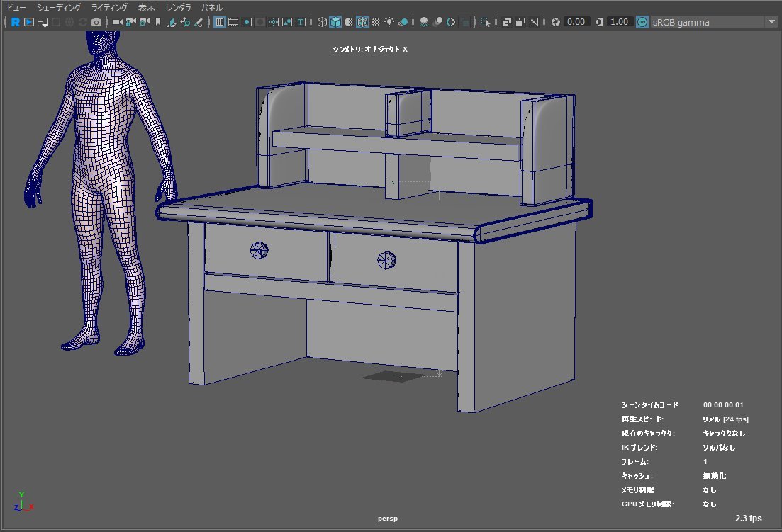The height and width of the screenshot is (532, 782).
Task: Toggle the grid display button
Action: click(220, 22)
